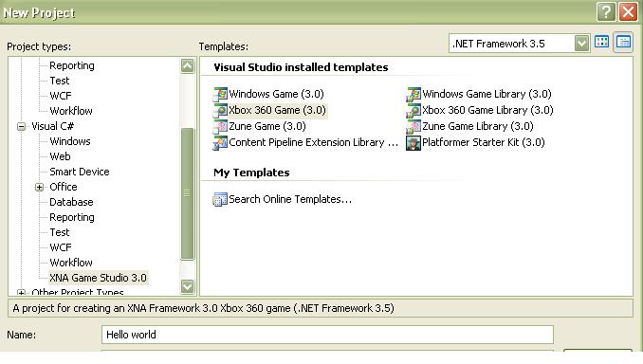This screenshot has height=364, width=643.
Task: Click the Search Online Templates icon
Action: pyautogui.click(x=220, y=200)
